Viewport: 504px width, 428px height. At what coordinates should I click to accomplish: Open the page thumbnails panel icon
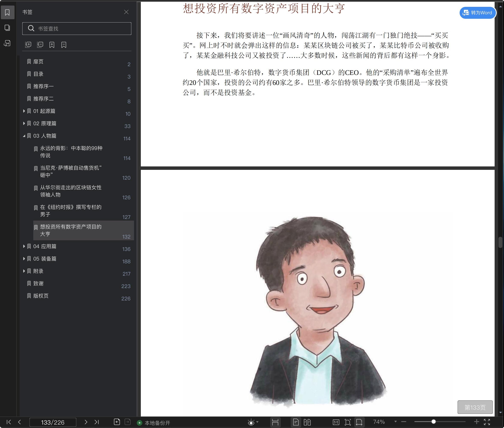pos(7,28)
